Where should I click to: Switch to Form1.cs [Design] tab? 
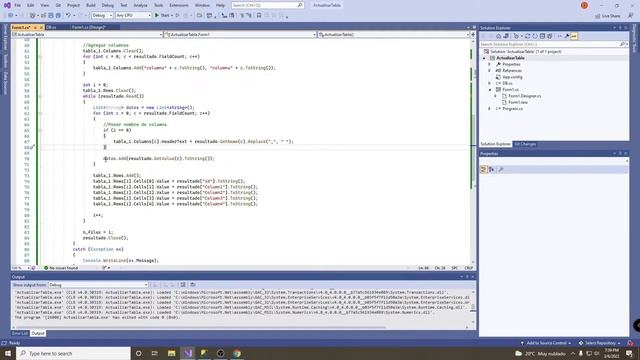click(89, 27)
